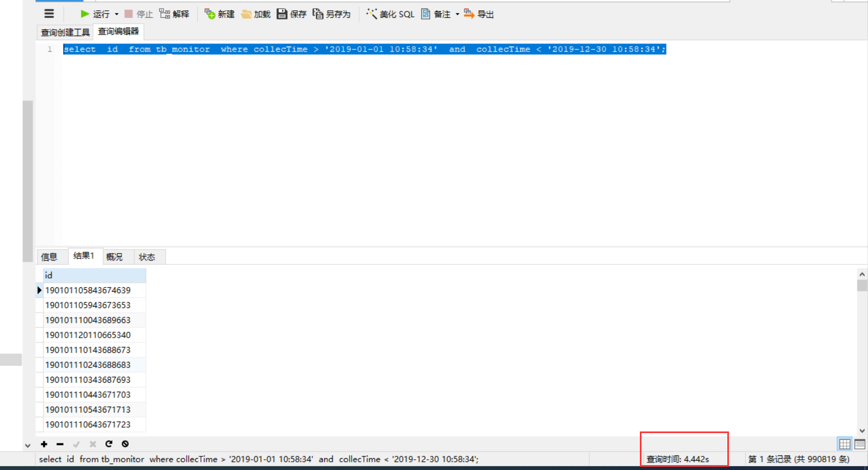
Task: Click left panel scroll down chevron
Action: 28,446
